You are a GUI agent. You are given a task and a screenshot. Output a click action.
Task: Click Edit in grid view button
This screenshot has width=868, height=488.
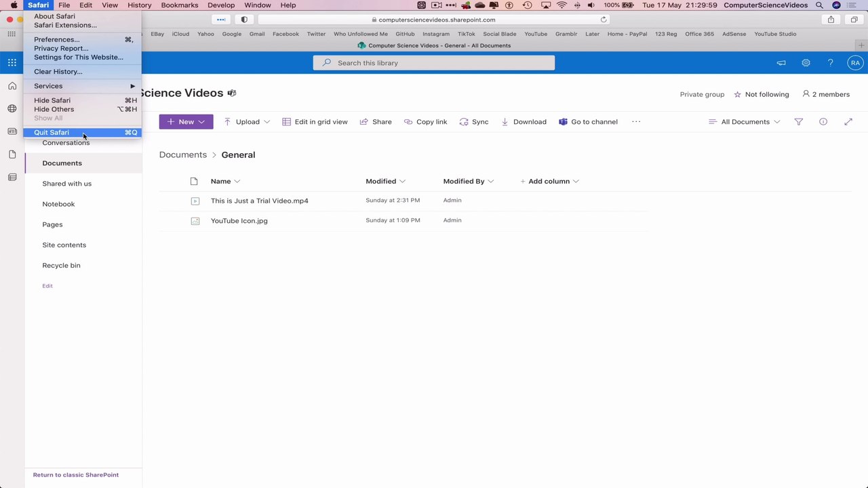pyautogui.click(x=315, y=122)
